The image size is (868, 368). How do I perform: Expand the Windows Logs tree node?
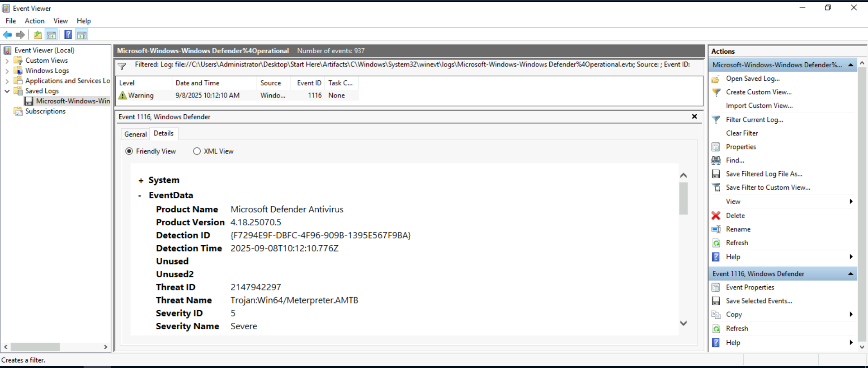[x=7, y=71]
